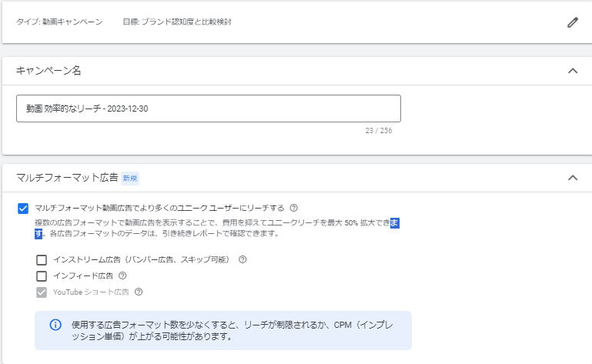Click the pencil edit icon for campaign type
The width and height of the screenshot is (592, 364).
click(x=572, y=22)
